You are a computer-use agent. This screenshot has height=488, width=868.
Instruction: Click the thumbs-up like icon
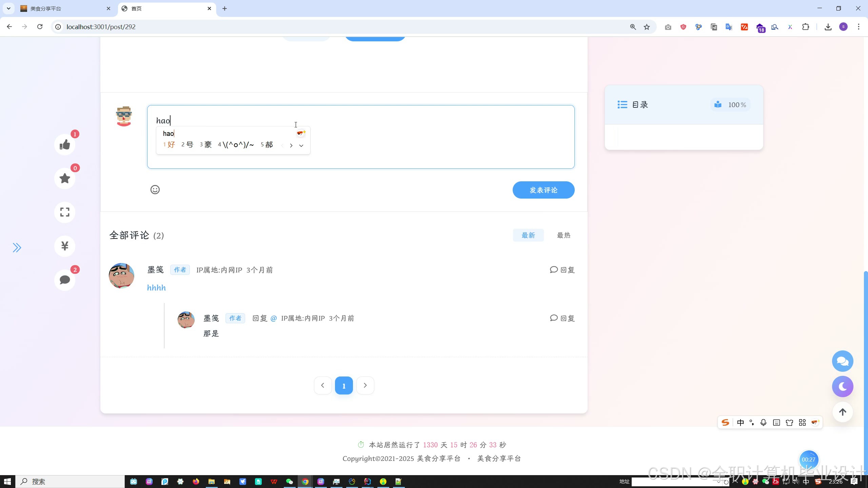[65, 145]
